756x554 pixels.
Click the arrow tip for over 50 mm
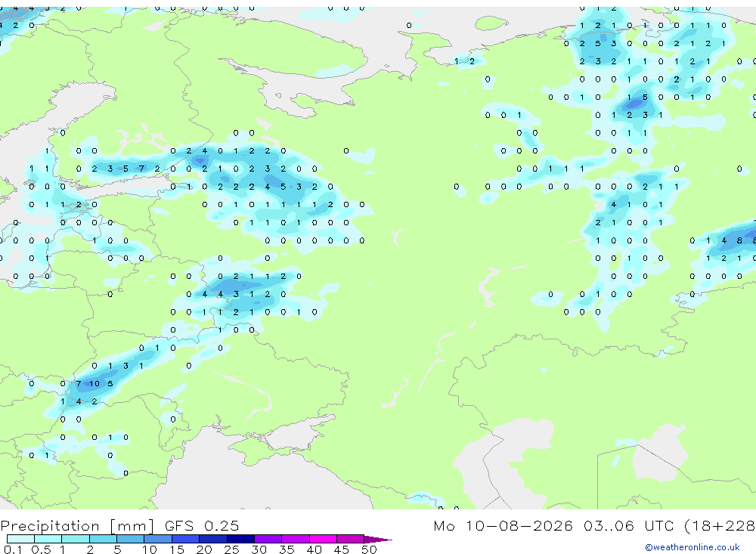378,540
